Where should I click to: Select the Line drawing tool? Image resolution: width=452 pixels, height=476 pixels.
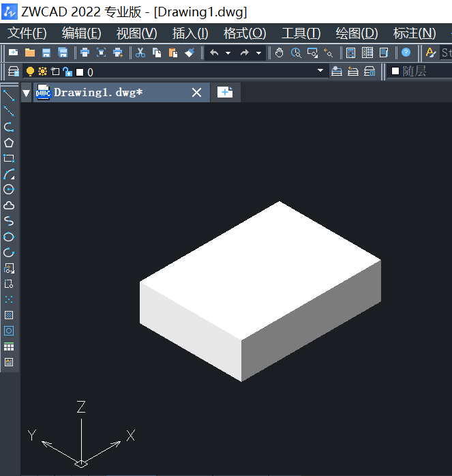coord(9,95)
